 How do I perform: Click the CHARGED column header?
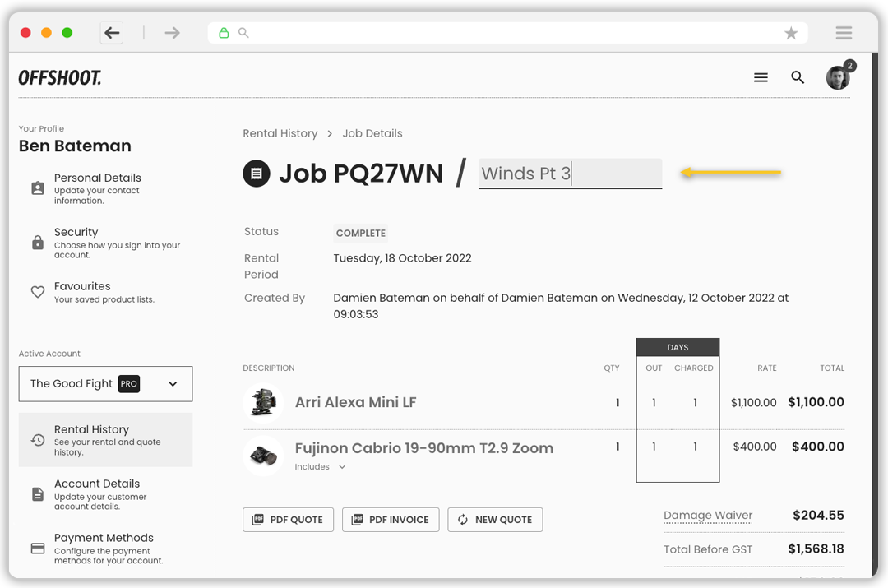pyautogui.click(x=694, y=368)
